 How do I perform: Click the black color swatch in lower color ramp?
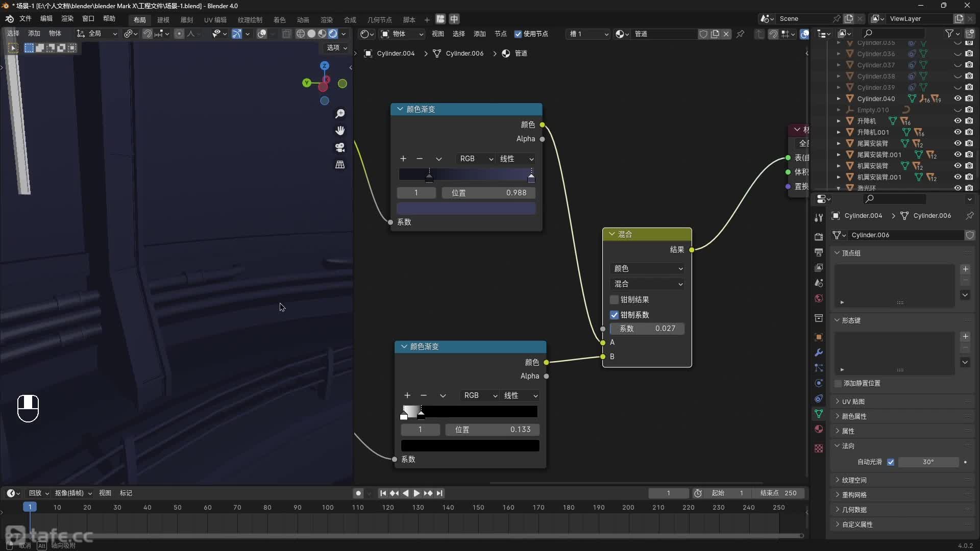click(x=470, y=445)
